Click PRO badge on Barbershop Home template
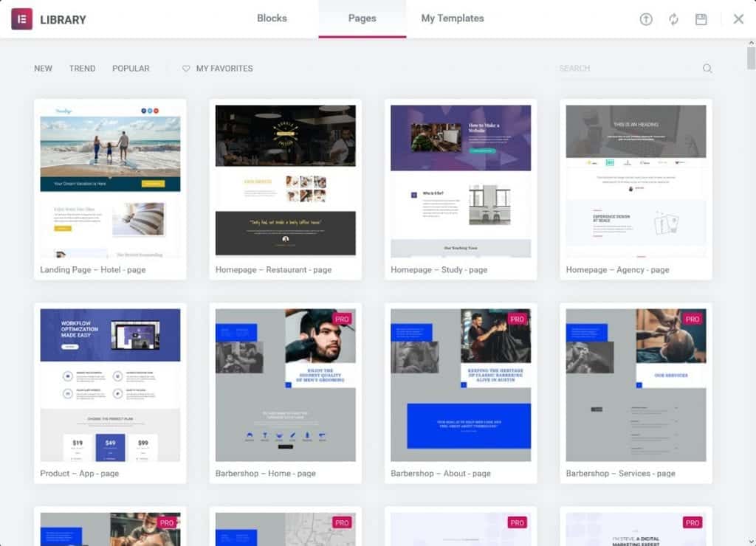The image size is (756, 546). [342, 319]
